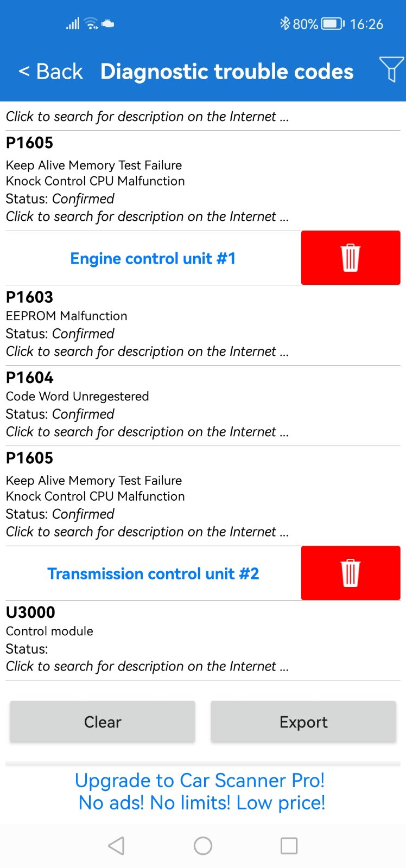Delete Transmission control unit #2 codes
The width and height of the screenshot is (406, 868).
350,573
